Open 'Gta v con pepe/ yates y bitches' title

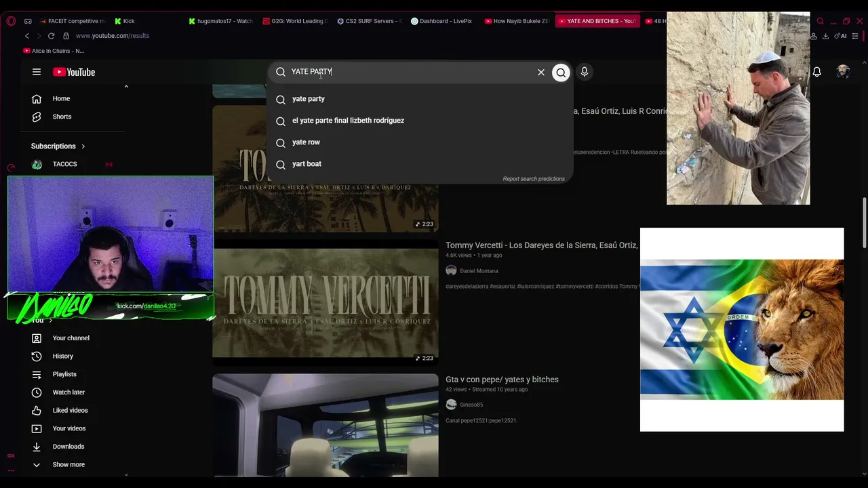coord(502,380)
